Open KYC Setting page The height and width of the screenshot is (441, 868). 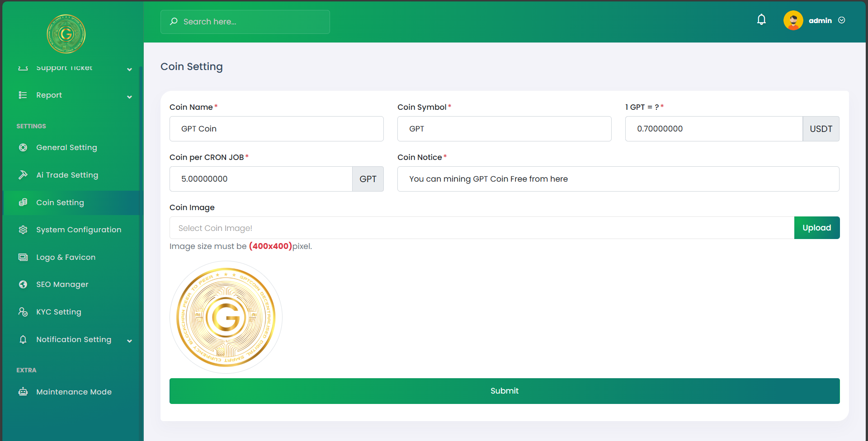[71, 312]
